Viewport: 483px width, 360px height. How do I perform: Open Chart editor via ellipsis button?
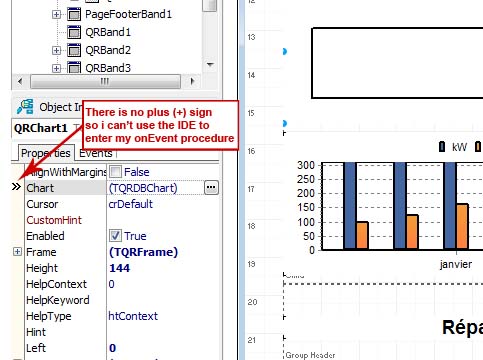tap(211, 188)
